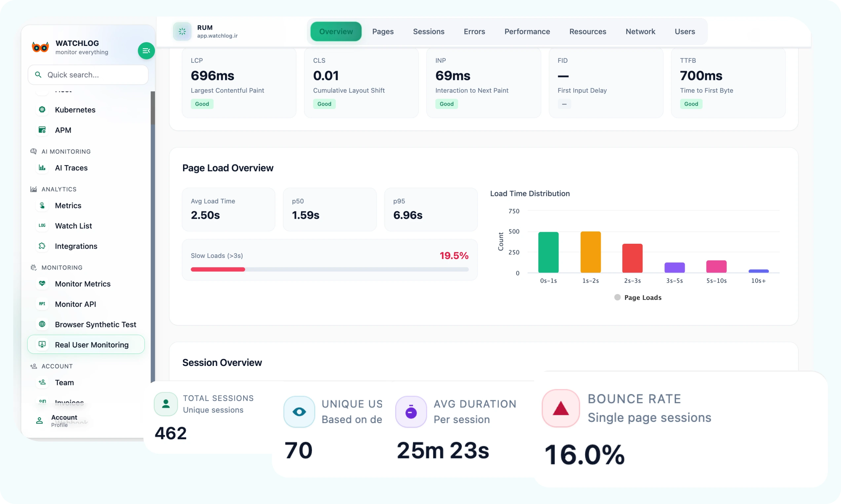
Task: Click the Integrations puzzle icon
Action: point(42,246)
